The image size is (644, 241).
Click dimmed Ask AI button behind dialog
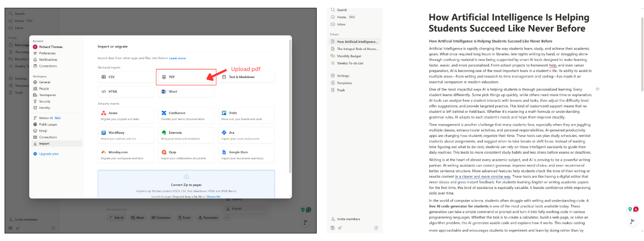pyautogui.click(x=117, y=218)
